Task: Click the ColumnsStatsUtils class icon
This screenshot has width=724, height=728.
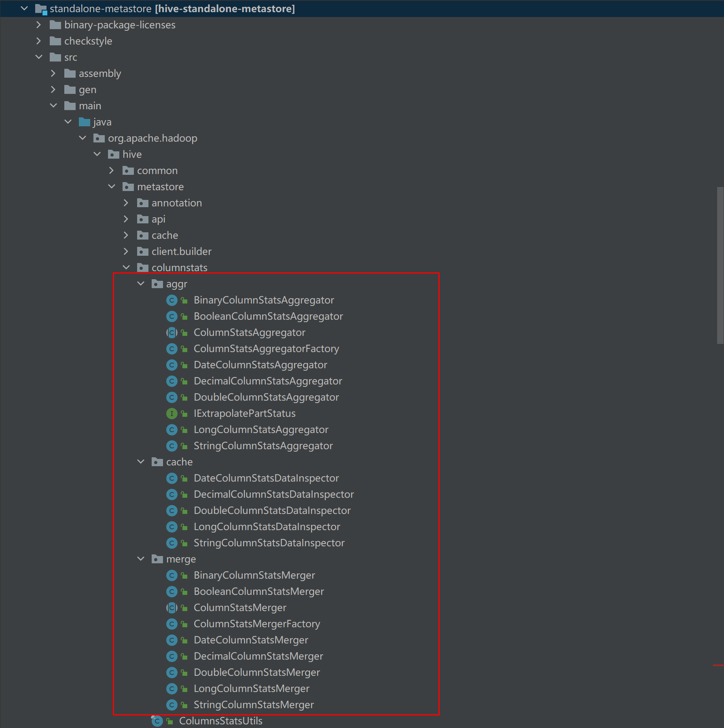Action: pos(157,721)
